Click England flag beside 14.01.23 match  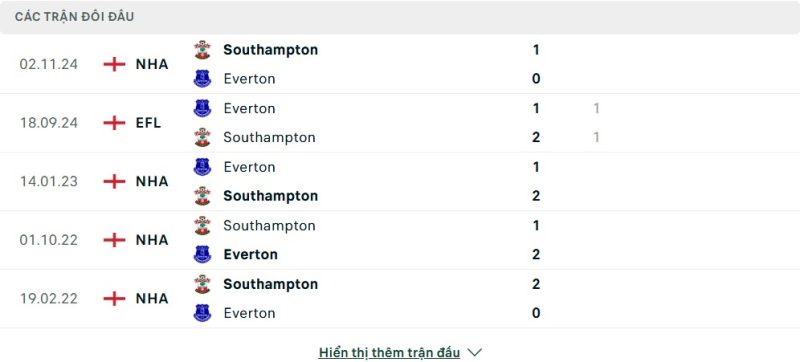tap(114, 182)
